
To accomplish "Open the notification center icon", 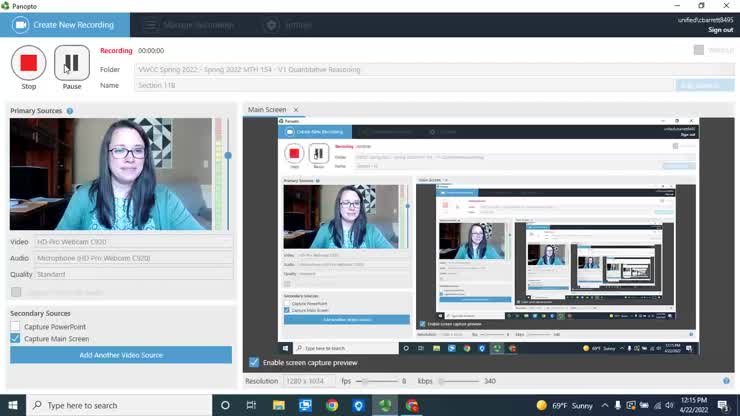I will tap(722, 405).
